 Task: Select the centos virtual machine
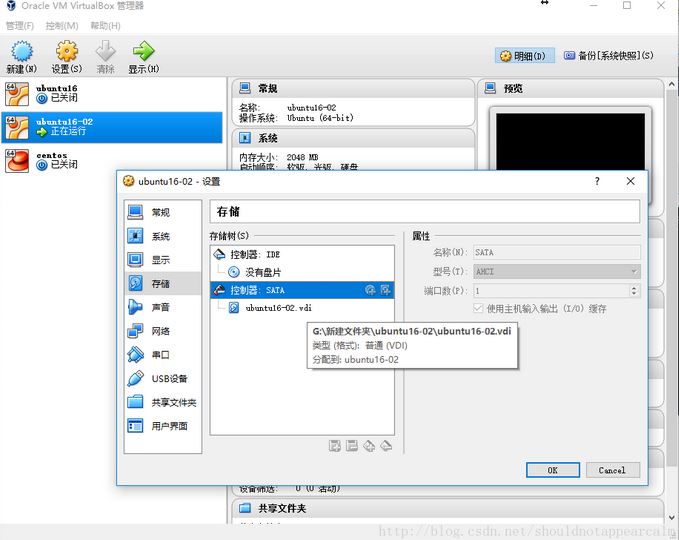(112, 161)
